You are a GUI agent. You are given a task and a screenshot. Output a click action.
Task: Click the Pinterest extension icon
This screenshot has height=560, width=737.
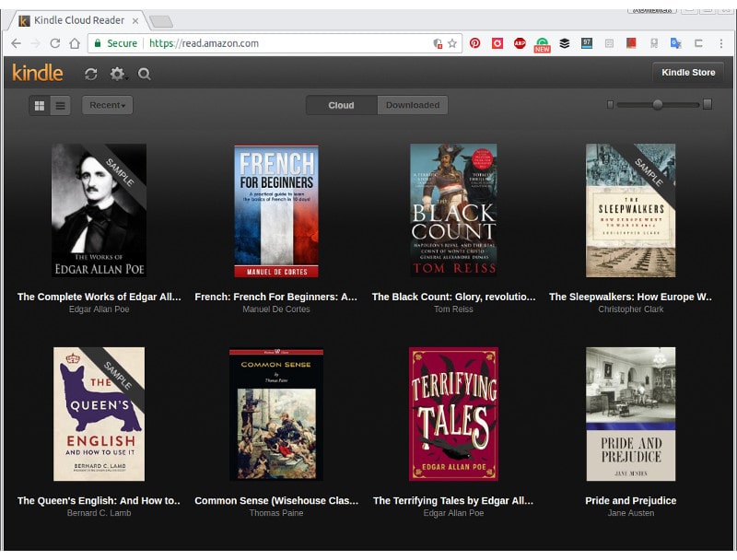(475, 43)
